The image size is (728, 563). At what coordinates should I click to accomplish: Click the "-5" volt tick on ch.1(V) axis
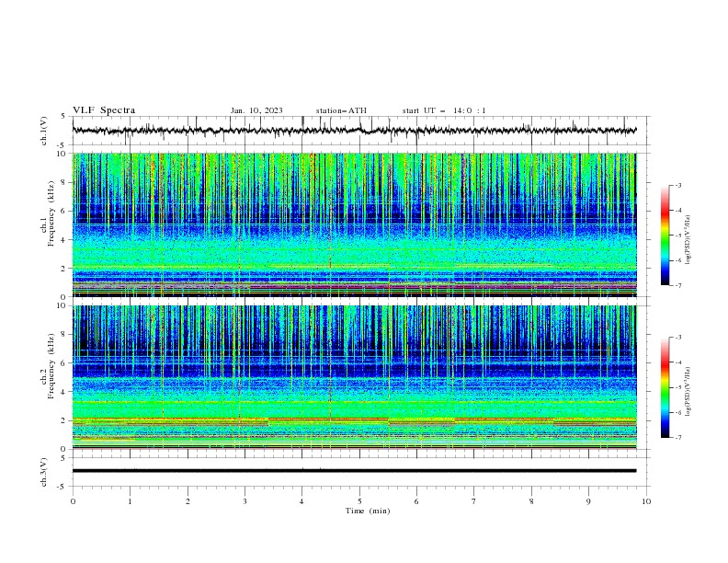pyautogui.click(x=62, y=145)
